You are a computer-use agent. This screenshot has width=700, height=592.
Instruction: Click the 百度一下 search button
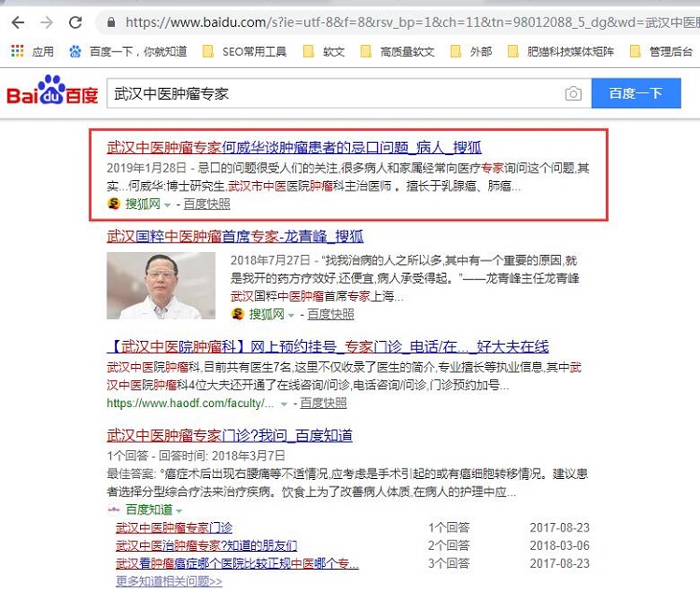pos(637,93)
